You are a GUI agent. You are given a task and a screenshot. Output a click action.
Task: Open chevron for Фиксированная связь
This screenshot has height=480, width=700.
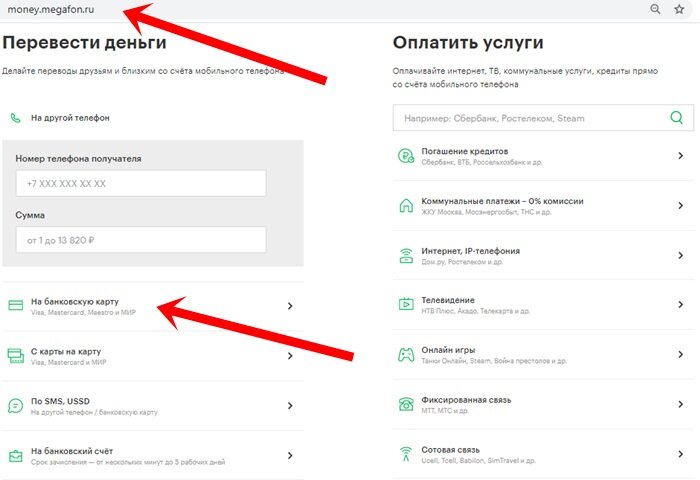(680, 404)
